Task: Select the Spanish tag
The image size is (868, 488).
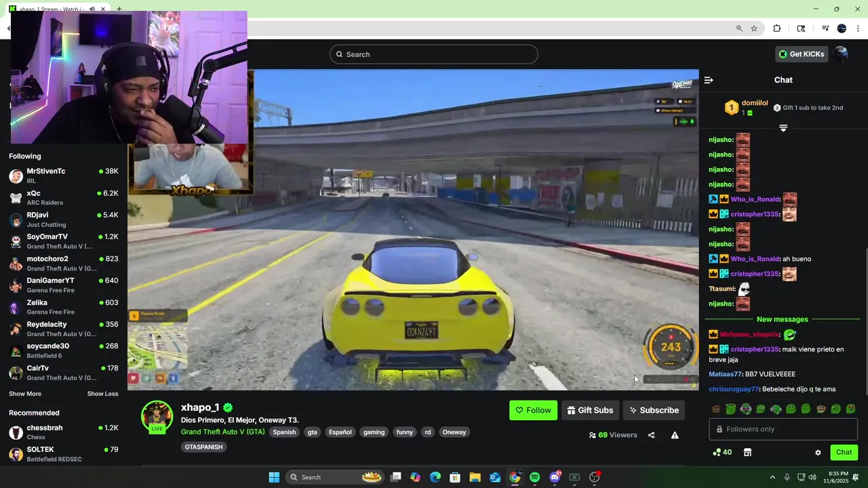Action: pos(284,432)
